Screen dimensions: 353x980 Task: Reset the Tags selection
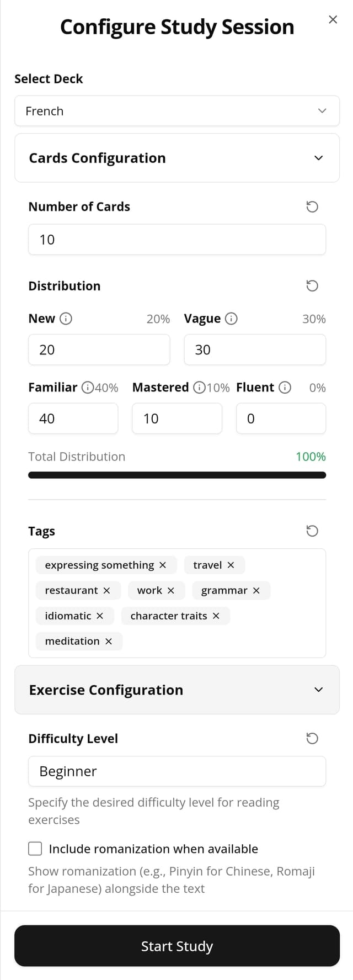pyautogui.click(x=312, y=531)
